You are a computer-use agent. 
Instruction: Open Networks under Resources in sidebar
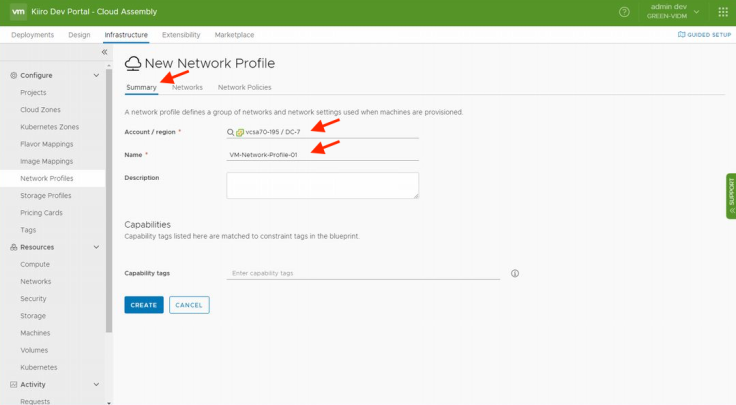pos(36,282)
